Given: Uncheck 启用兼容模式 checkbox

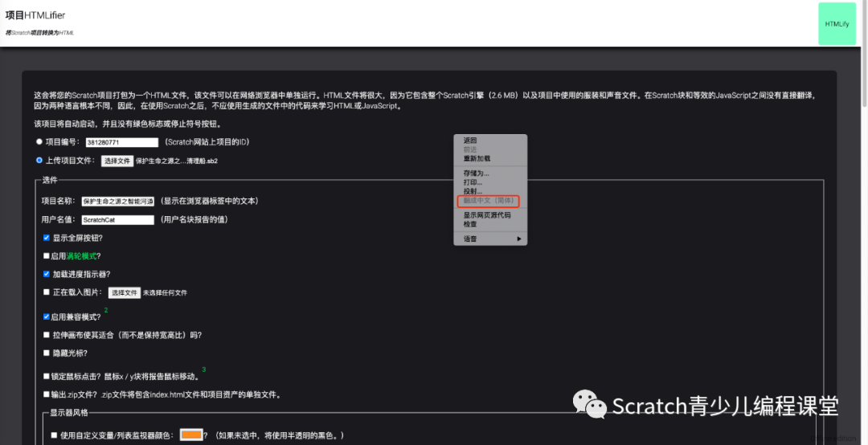Looking at the screenshot, I should [x=47, y=316].
